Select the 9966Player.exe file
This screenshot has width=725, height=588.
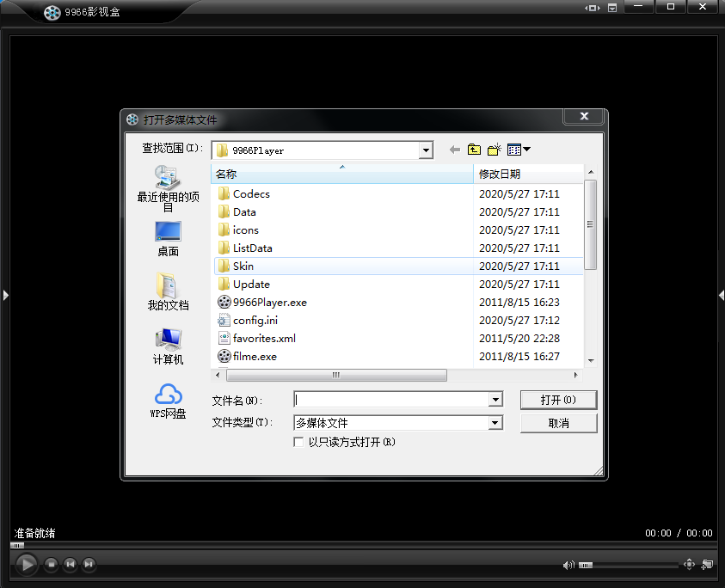pos(269,302)
